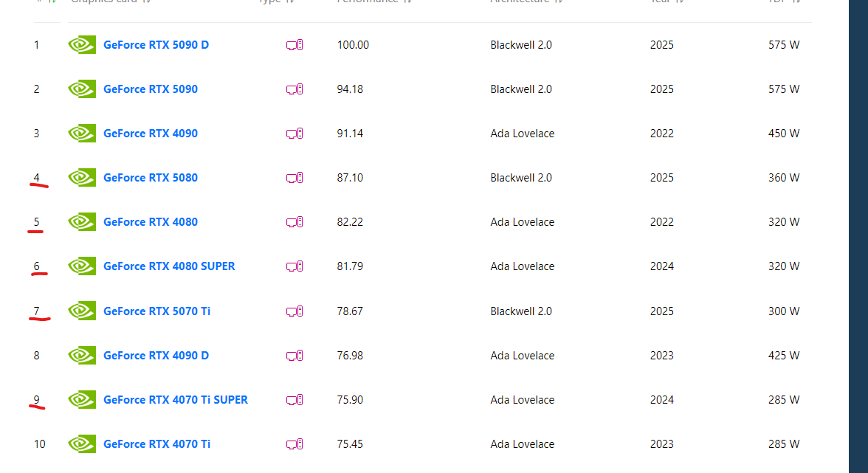Click the 300 W TDP value

click(x=784, y=311)
